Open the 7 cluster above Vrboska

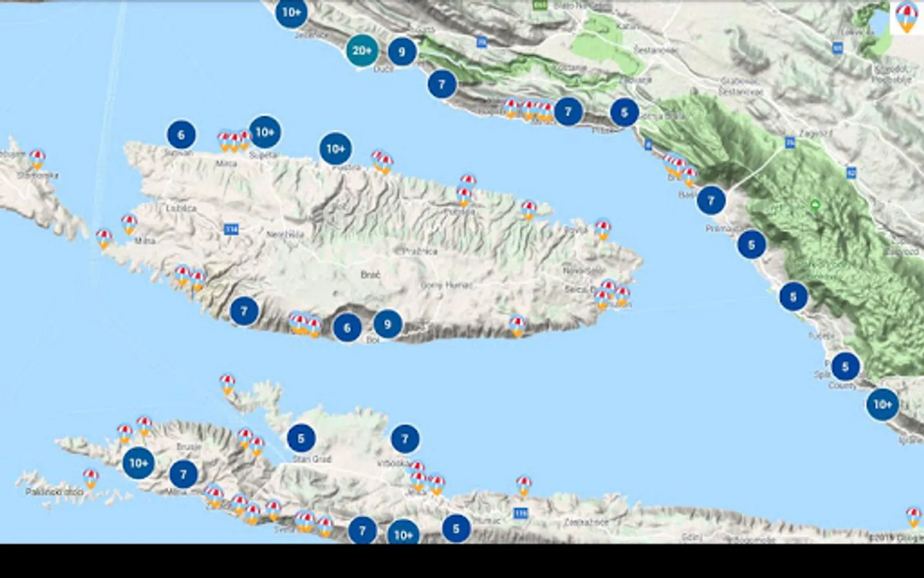[405, 439]
